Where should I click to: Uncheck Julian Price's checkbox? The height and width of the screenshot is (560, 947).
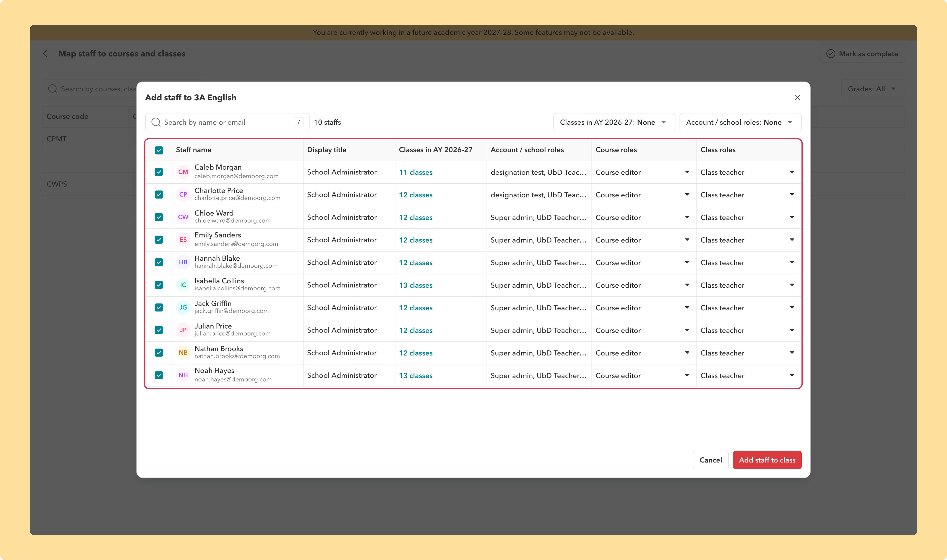(x=159, y=331)
